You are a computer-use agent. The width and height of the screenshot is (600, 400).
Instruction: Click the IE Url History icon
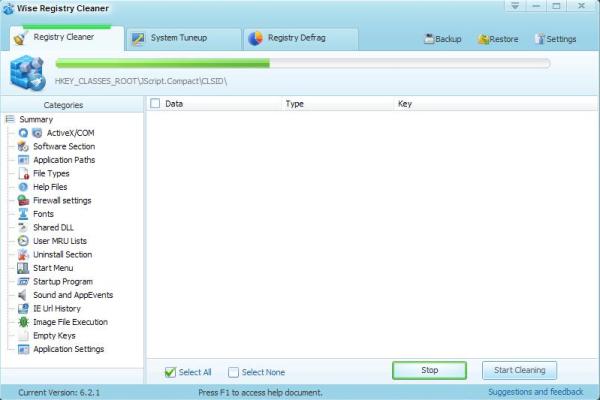[23, 309]
